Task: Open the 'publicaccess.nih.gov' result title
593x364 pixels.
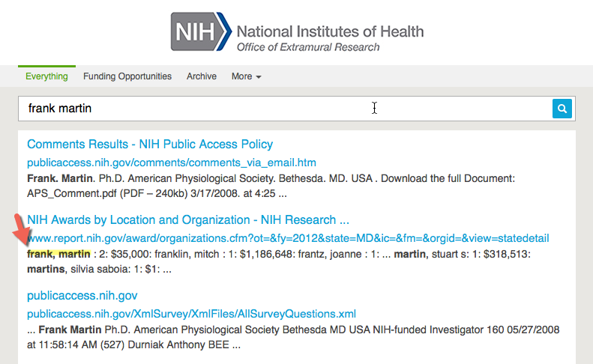Action: 82,296
